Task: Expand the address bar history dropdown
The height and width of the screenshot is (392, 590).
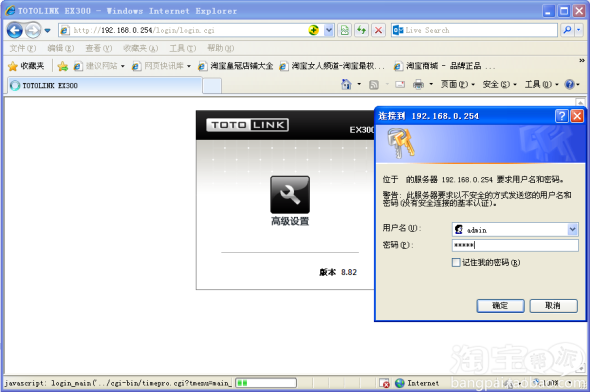Action: click(329, 30)
